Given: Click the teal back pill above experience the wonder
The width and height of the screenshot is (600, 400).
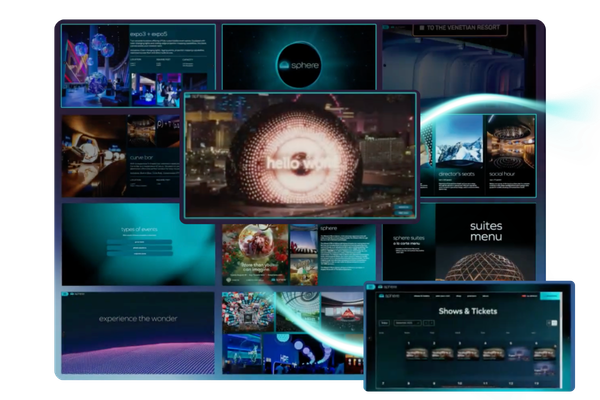Looking at the screenshot, I should (x=64, y=294).
